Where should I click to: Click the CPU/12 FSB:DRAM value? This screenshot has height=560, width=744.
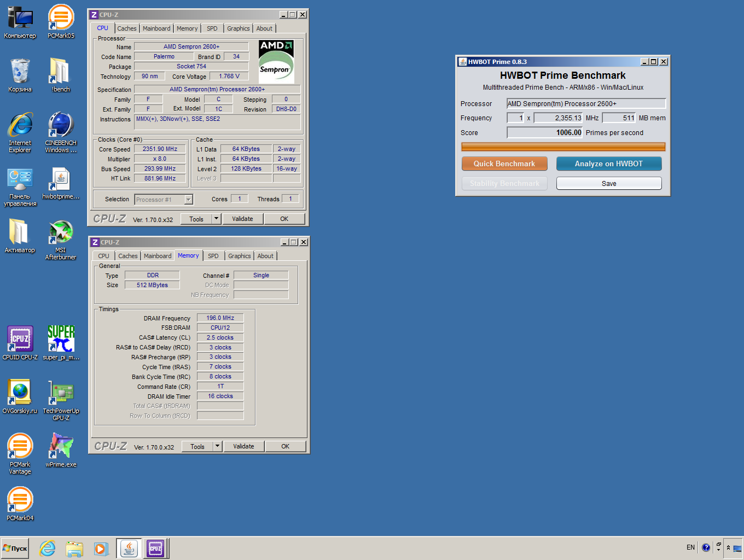[220, 328]
